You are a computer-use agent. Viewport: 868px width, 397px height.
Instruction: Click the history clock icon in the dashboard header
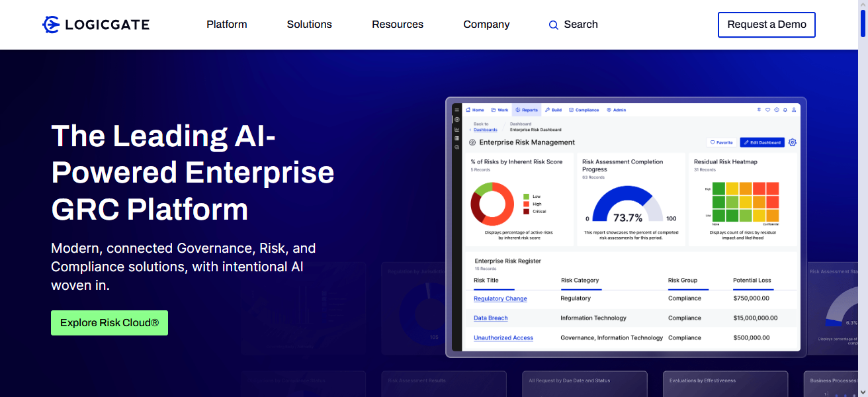click(776, 110)
